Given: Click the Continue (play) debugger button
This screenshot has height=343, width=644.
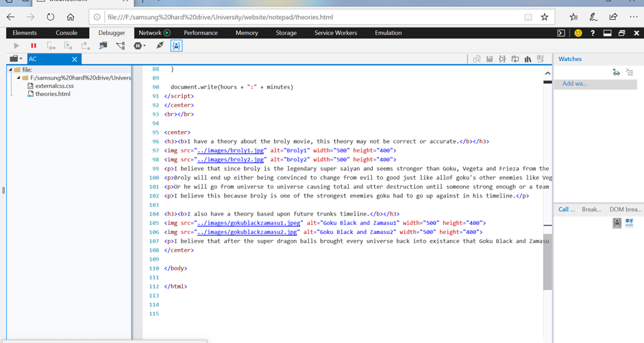Looking at the screenshot, I should [x=16, y=46].
